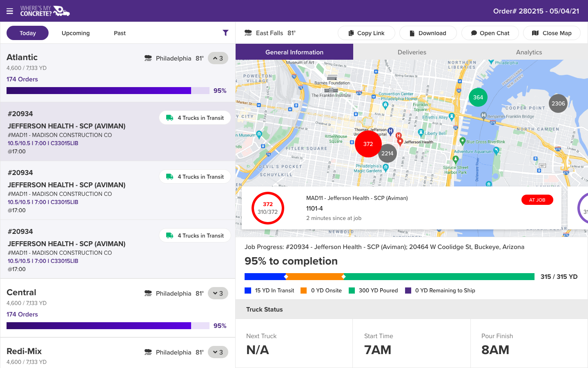Click the green Poured legend swatch
The width and height of the screenshot is (588, 368).
(352, 290)
